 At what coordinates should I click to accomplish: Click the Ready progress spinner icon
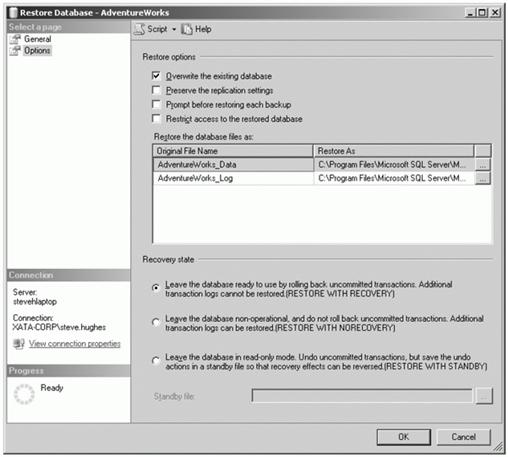(x=24, y=394)
